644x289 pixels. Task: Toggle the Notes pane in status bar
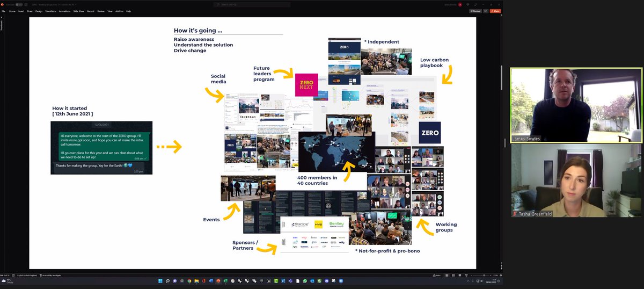click(x=436, y=276)
